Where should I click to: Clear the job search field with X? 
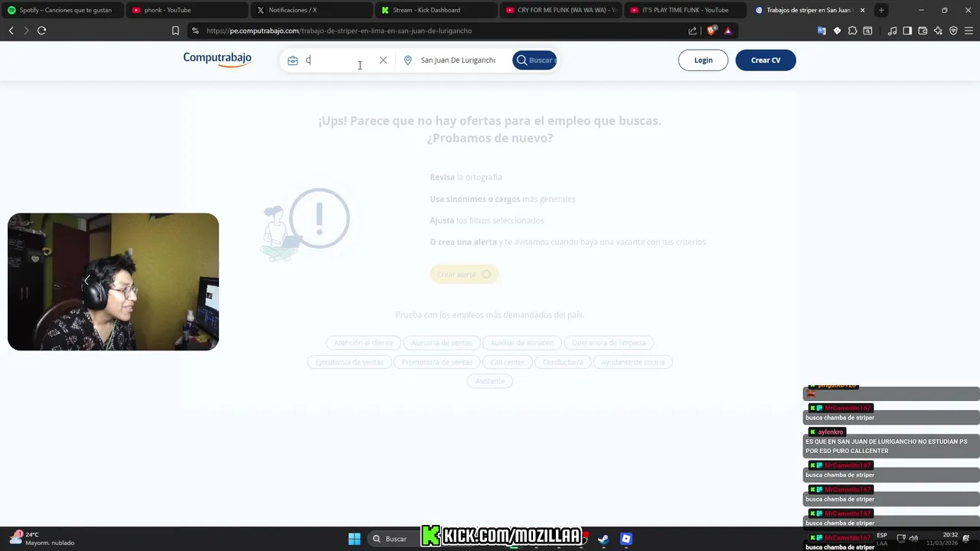click(384, 60)
